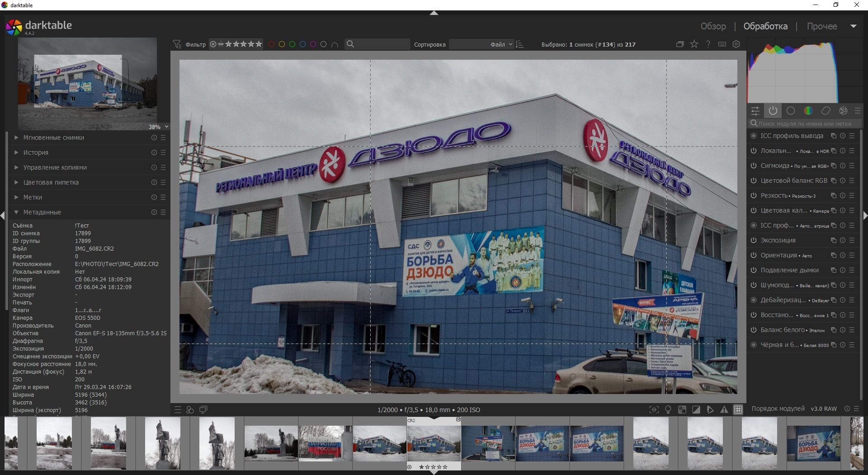Image resolution: width=868 pixels, height=475 pixels.
Task: Toggle thumbnail overlays star icon
Action: (x=694, y=44)
